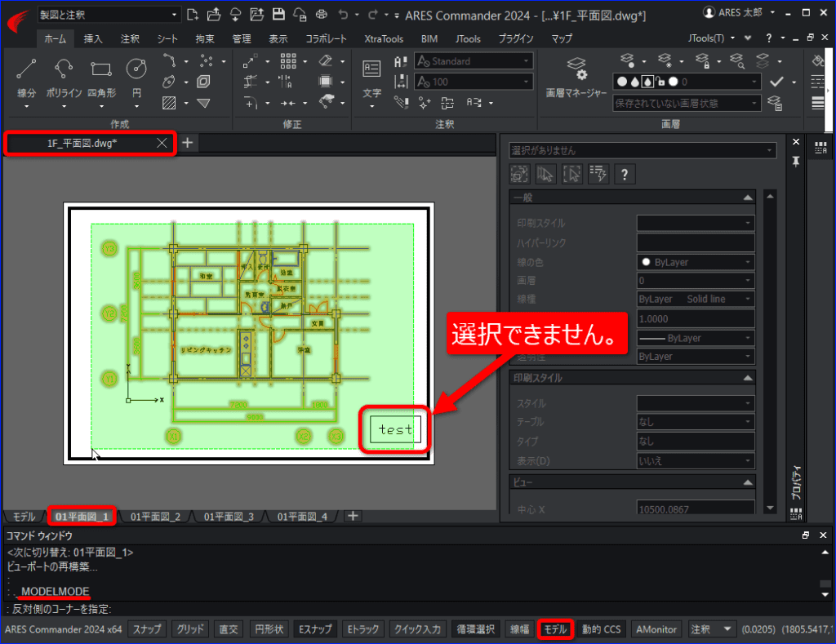Switch to the 01平面図_2 sheet tab
Viewport: 836px width, 644px height.
pos(155,517)
